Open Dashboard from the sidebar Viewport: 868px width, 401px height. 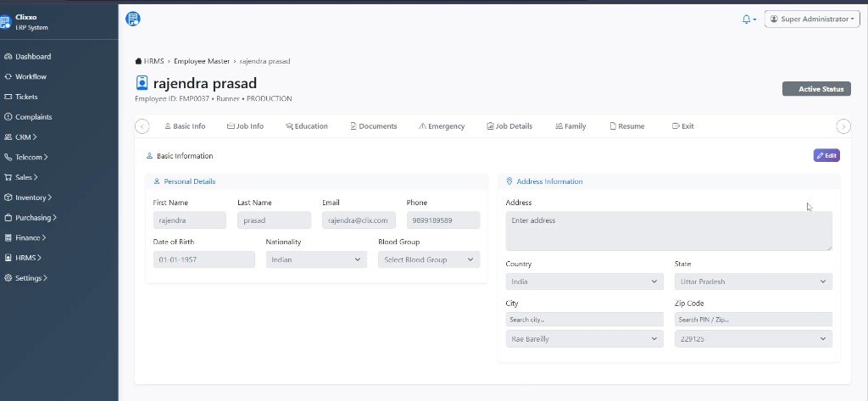[33, 57]
